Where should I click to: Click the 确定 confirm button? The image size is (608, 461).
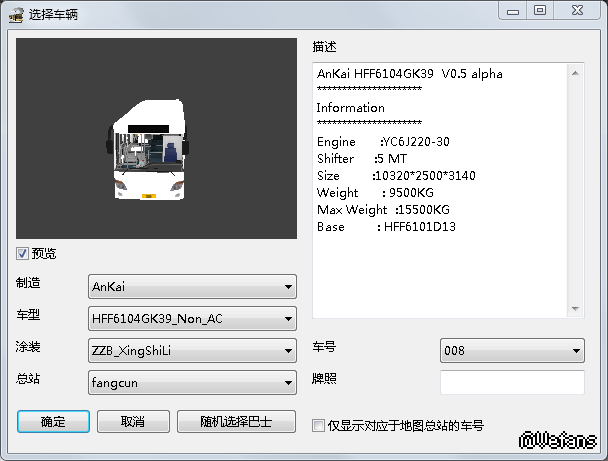pos(53,421)
